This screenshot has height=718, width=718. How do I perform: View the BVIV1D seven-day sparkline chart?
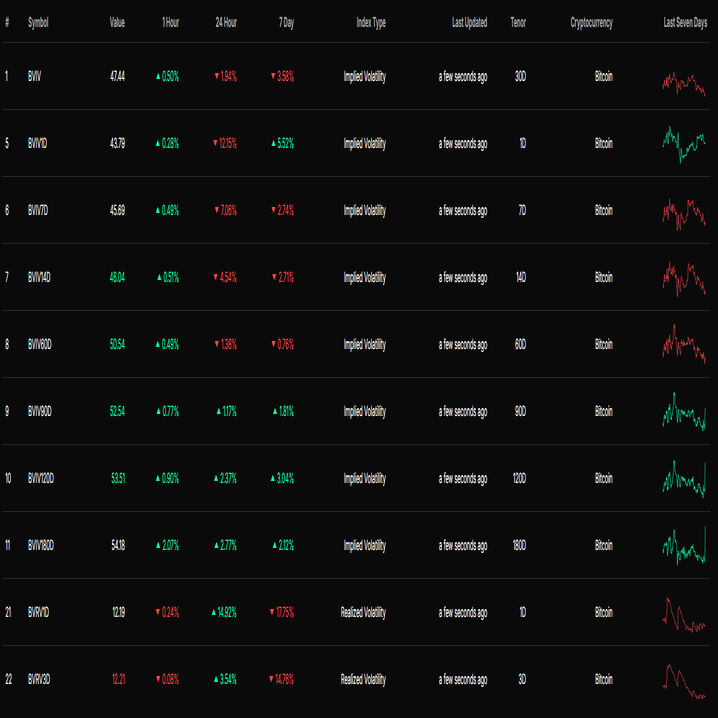(684, 144)
